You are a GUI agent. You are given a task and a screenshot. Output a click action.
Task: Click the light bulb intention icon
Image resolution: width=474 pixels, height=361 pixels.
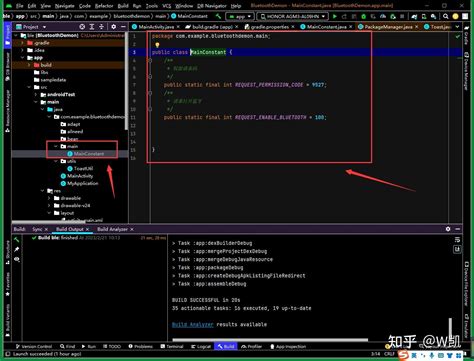(157, 45)
